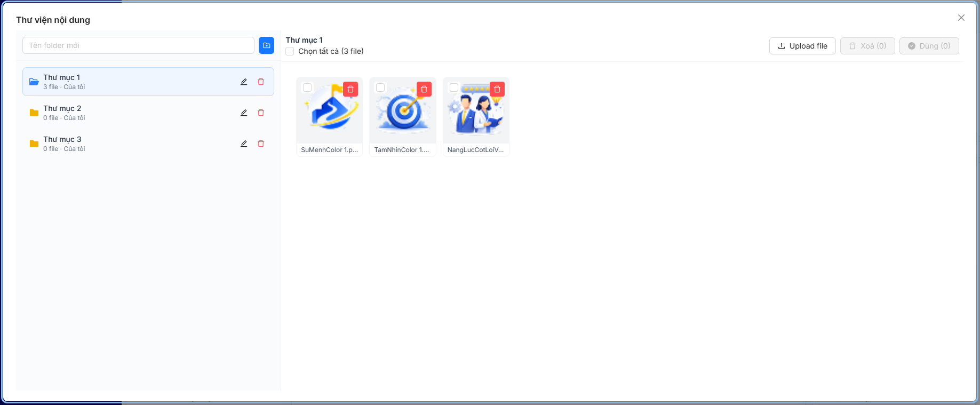
Task: Click the NangLucCotLoiV... file name
Action: pos(475,150)
